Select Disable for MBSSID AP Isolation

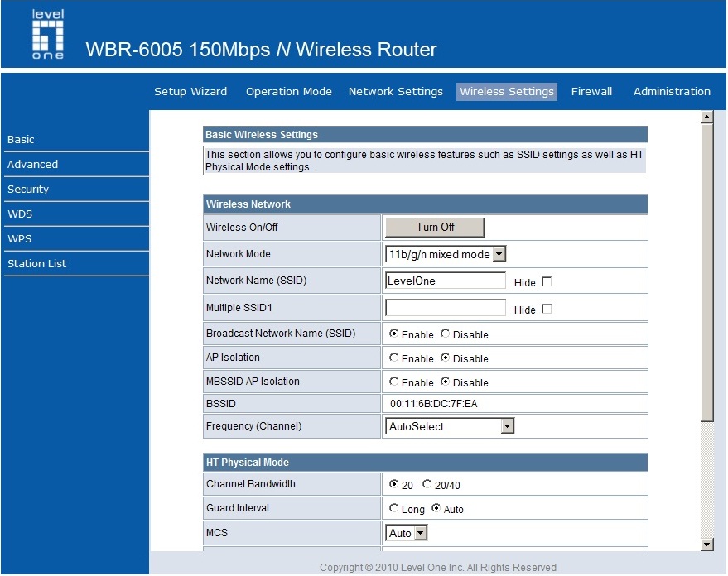[446, 382]
